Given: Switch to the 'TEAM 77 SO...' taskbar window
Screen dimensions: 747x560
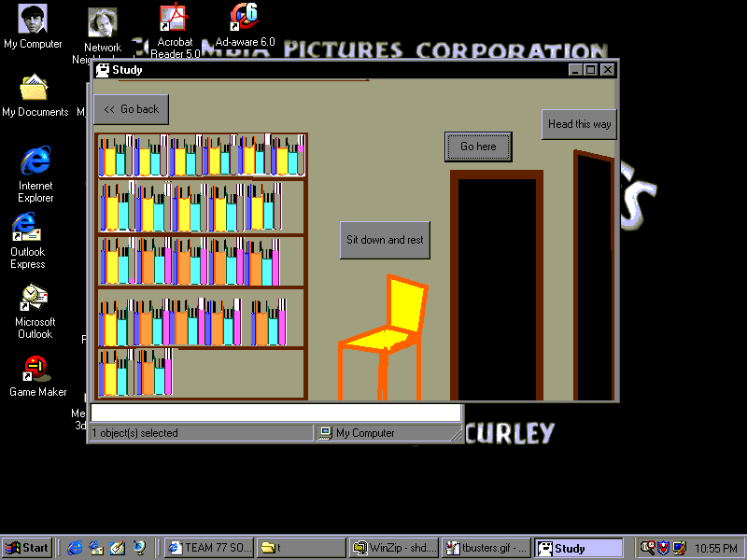Looking at the screenshot, I should pyautogui.click(x=208, y=548).
